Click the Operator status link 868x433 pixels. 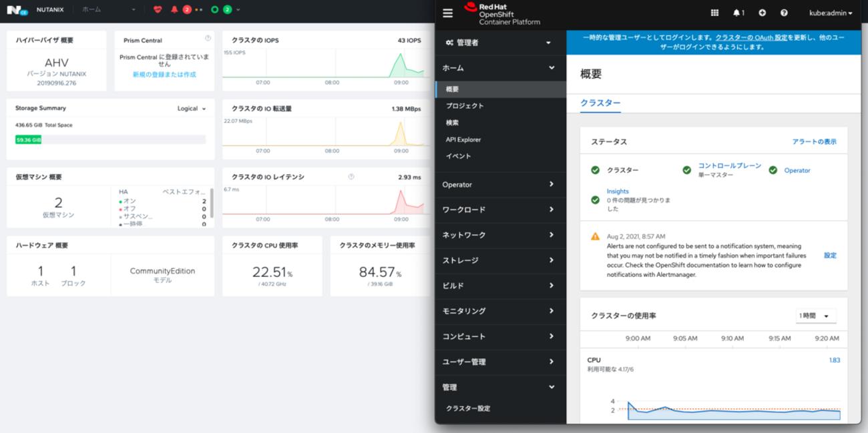tap(797, 170)
